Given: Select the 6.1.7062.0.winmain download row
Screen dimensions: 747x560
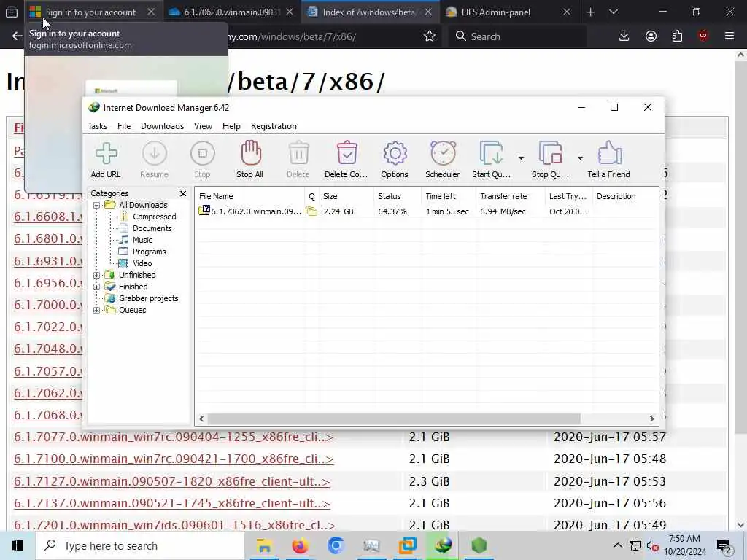Looking at the screenshot, I should (x=426, y=211).
